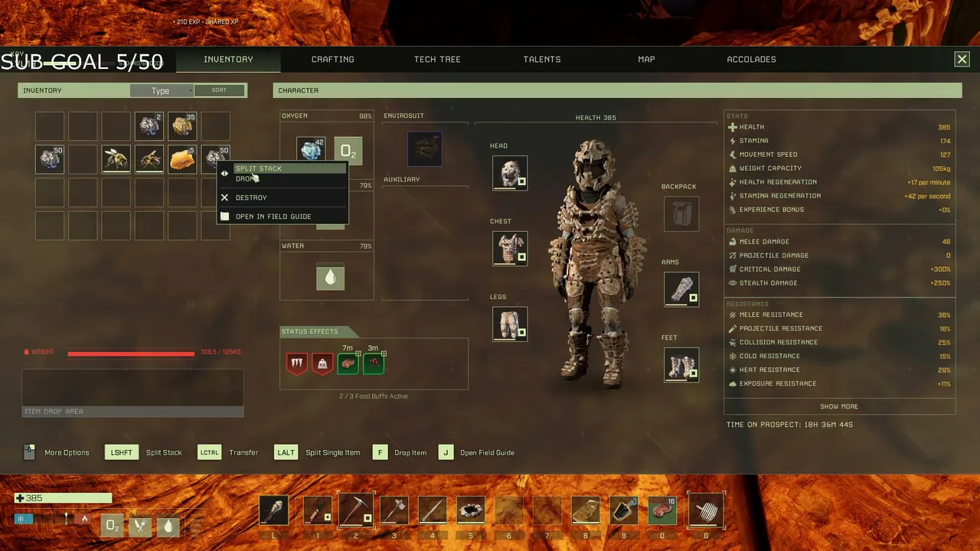This screenshot has width=980, height=551.
Task: Open the Map tab
Action: (646, 59)
